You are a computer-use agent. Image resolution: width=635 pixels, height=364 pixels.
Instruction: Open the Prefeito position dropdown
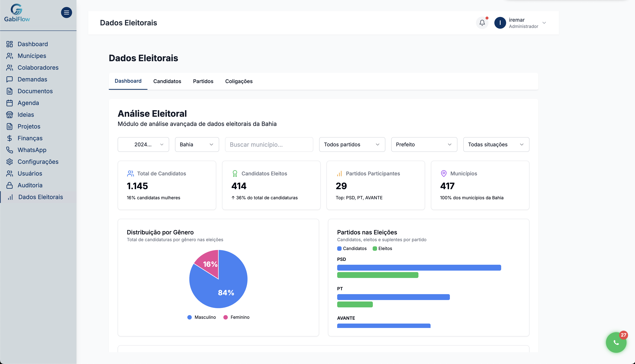pos(424,144)
